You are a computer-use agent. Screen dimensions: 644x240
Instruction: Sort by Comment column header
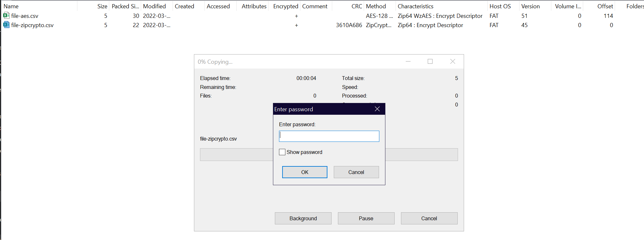pyautogui.click(x=315, y=6)
